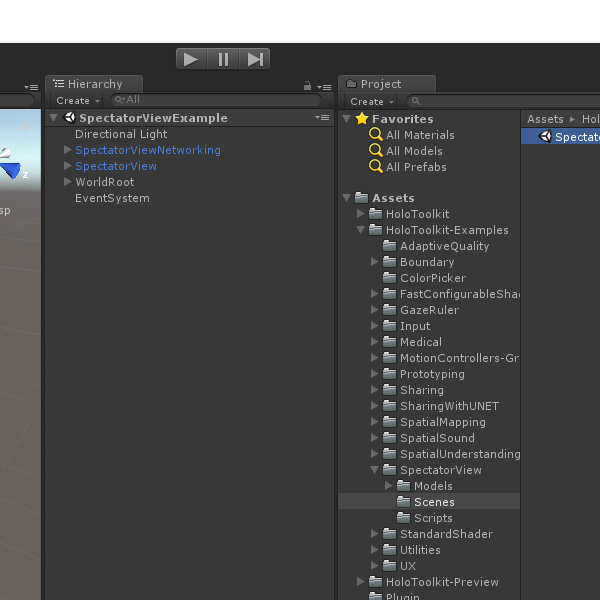Select the AdaptiveQuality folder icon
The width and height of the screenshot is (600, 600).
point(390,246)
